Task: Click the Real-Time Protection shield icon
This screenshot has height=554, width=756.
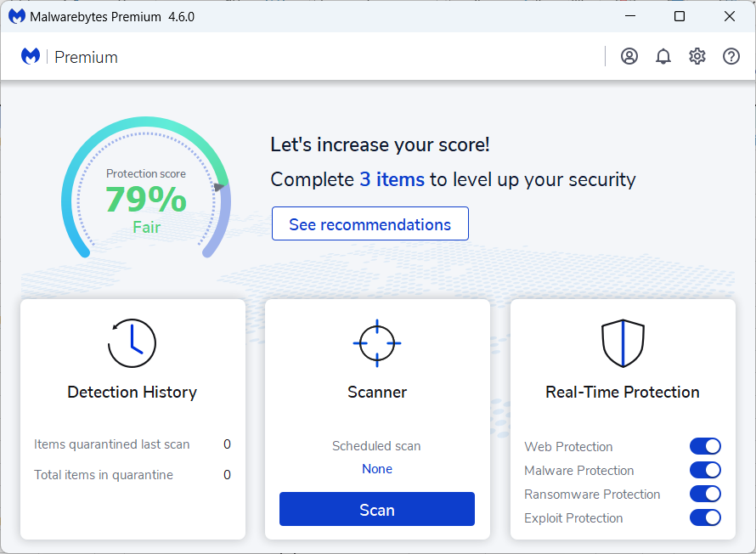Action: coord(623,343)
